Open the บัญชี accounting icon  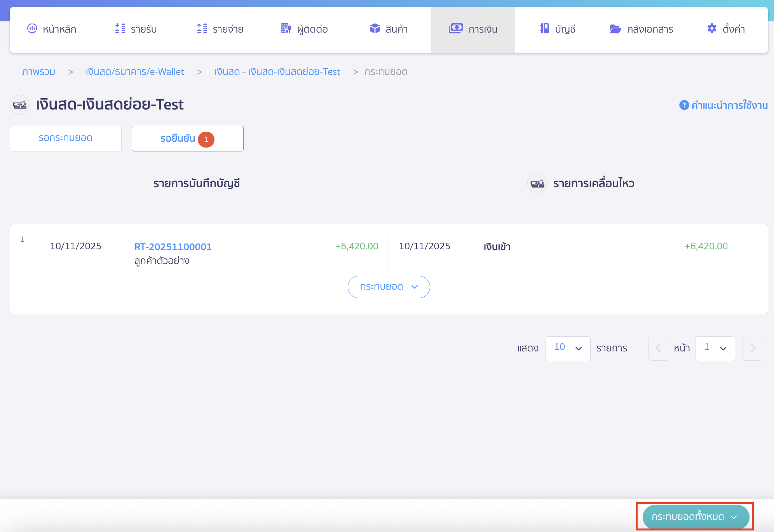pyautogui.click(x=545, y=29)
